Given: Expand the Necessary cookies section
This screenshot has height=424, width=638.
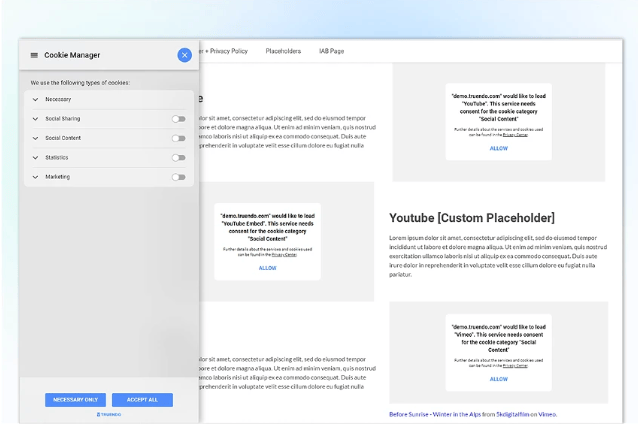Looking at the screenshot, I should tap(36, 100).
